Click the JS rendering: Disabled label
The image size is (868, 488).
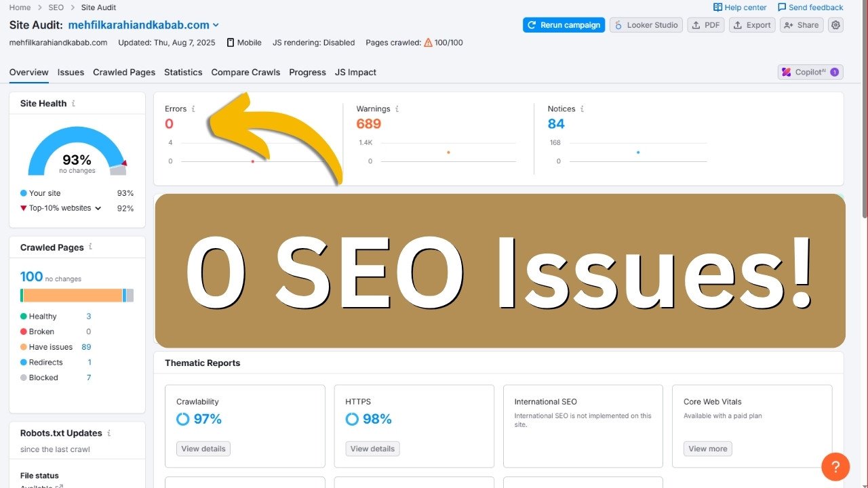coord(314,42)
